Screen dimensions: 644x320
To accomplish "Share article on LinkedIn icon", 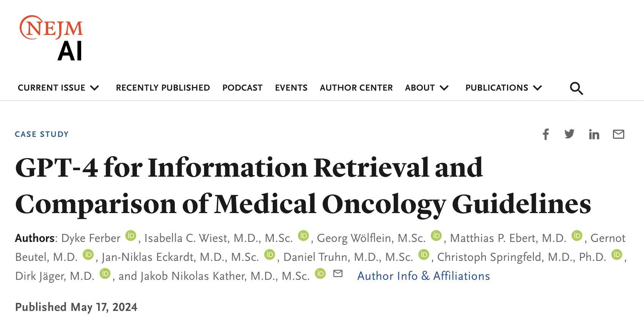I will tap(594, 134).
